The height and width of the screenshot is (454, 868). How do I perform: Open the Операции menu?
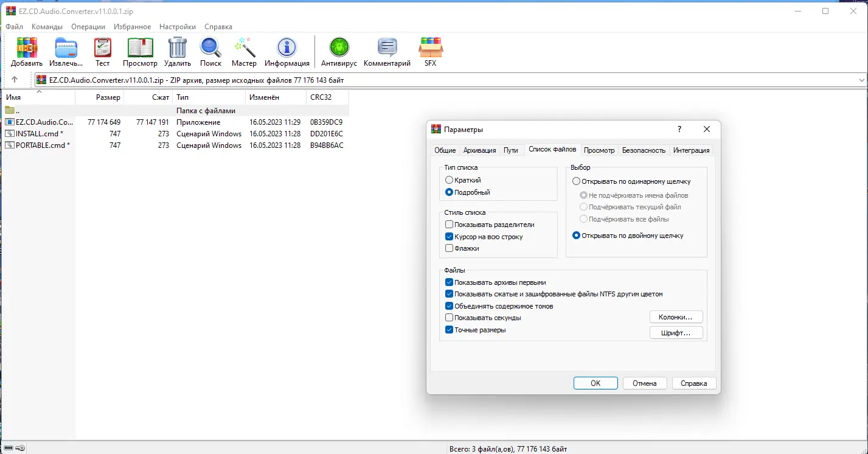[88, 27]
